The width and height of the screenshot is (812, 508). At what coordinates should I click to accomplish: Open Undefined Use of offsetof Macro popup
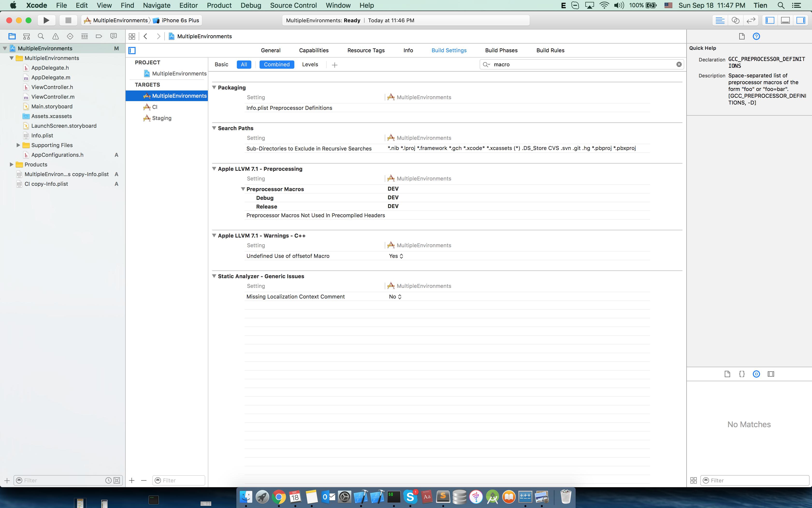396,256
